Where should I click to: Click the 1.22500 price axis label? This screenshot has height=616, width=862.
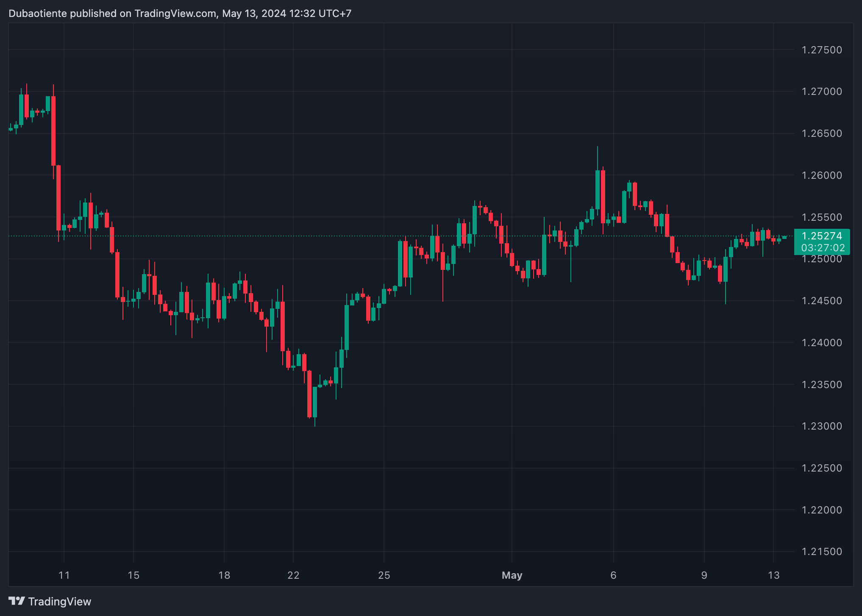coord(822,468)
